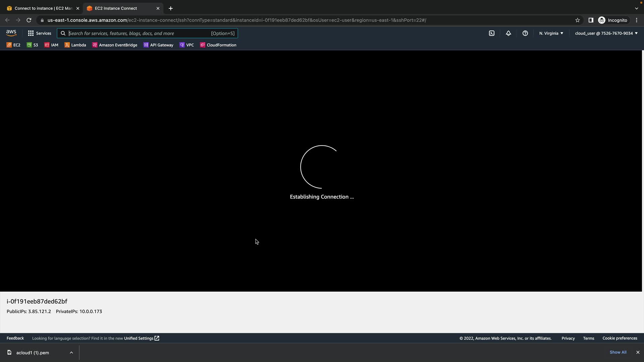Click Show All downloads
Screen dimensions: 644x362
618,352
